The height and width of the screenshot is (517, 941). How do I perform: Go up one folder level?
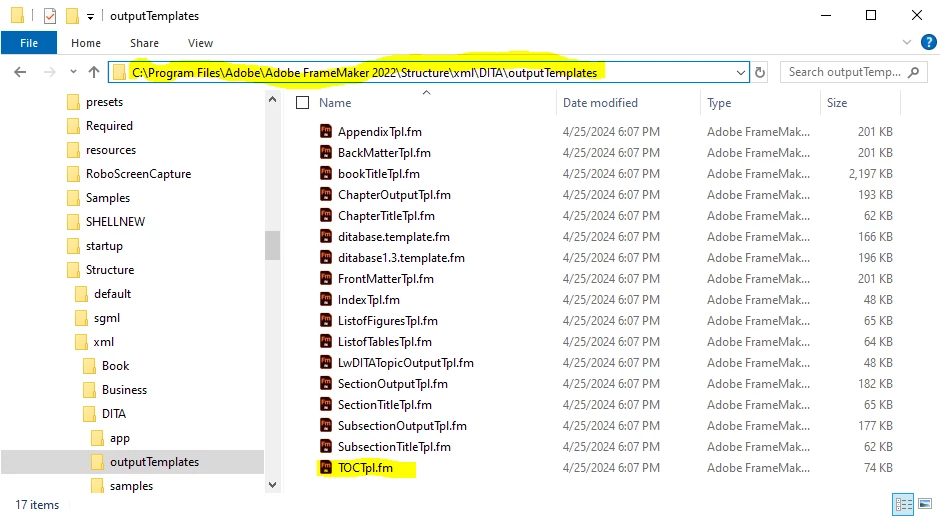coord(94,72)
